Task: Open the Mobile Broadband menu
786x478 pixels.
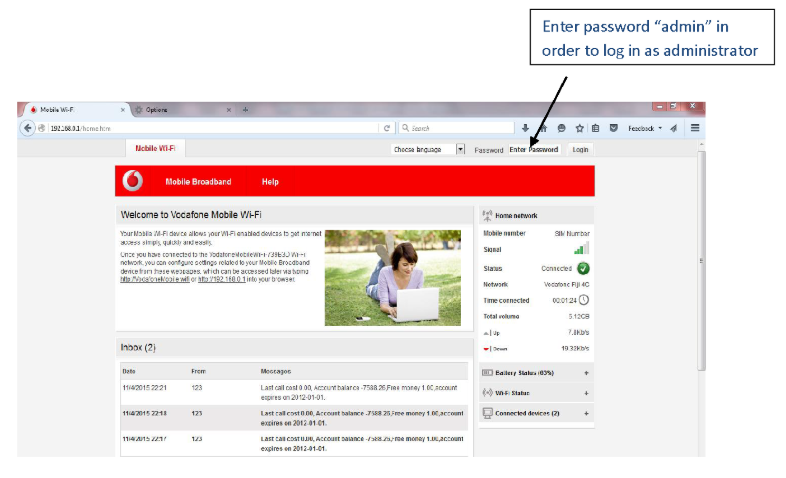Action: [199, 182]
